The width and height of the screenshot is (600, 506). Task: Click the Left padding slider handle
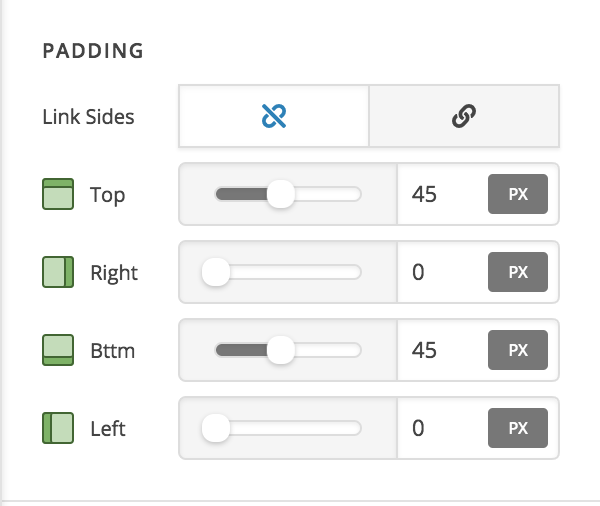point(216,429)
